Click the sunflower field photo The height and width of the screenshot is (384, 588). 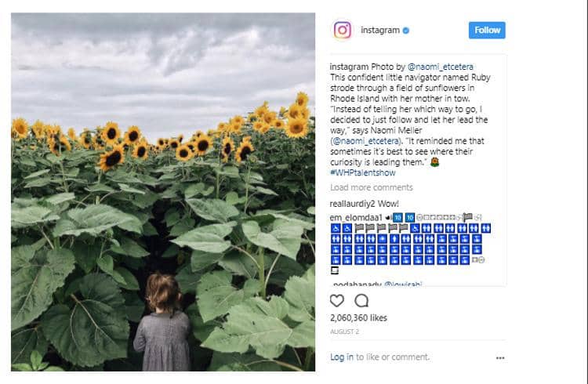tap(163, 192)
